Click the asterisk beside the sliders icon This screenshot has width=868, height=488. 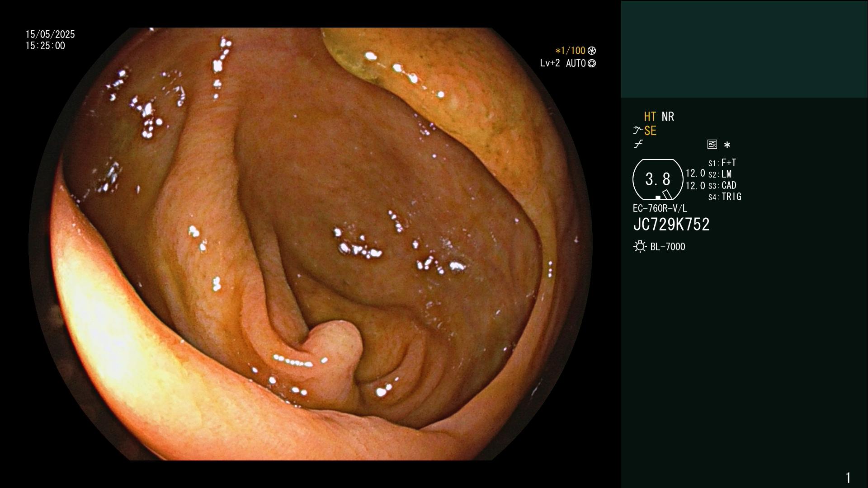tap(727, 145)
